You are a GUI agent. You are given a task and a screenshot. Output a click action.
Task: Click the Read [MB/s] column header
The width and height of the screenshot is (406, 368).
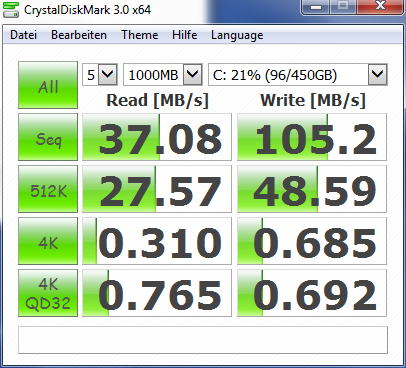[157, 100]
